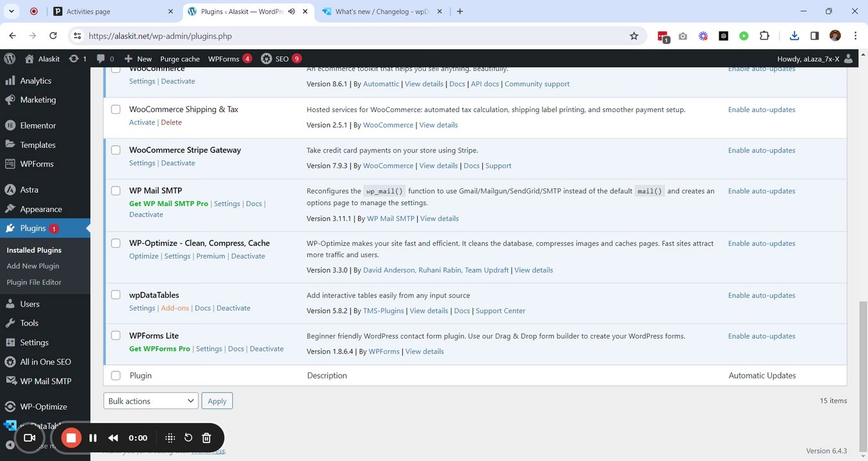
Task: Deactivate the wpDataTables plugin
Action: pos(233,308)
